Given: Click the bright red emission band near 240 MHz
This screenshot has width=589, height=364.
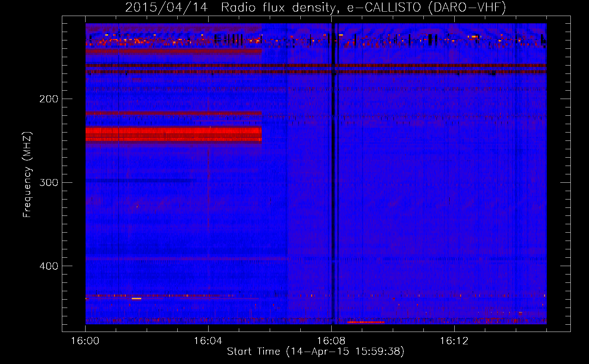Looking at the screenshot, I should (x=174, y=134).
